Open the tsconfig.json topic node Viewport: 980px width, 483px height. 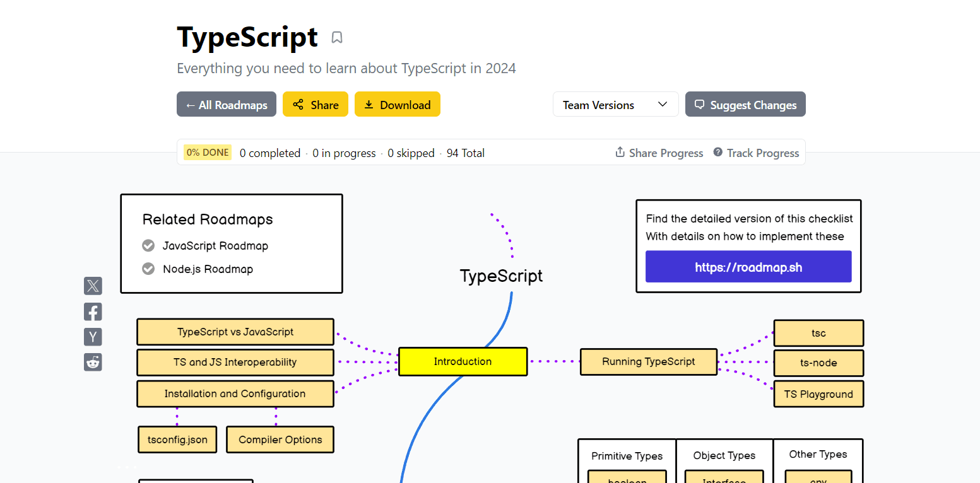[x=177, y=439]
